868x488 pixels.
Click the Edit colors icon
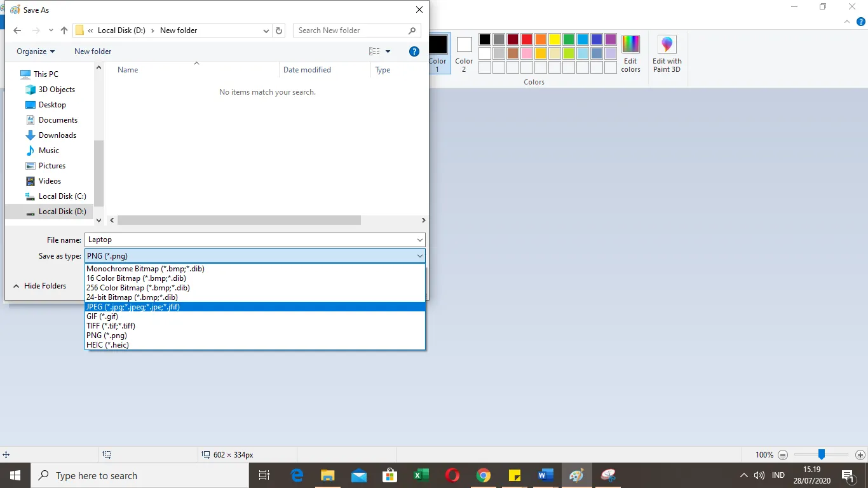pos(630,53)
